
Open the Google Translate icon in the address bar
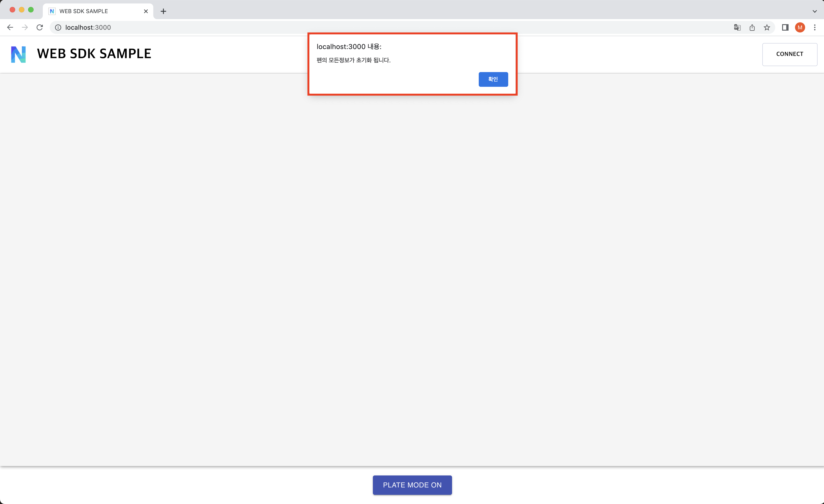click(x=737, y=27)
